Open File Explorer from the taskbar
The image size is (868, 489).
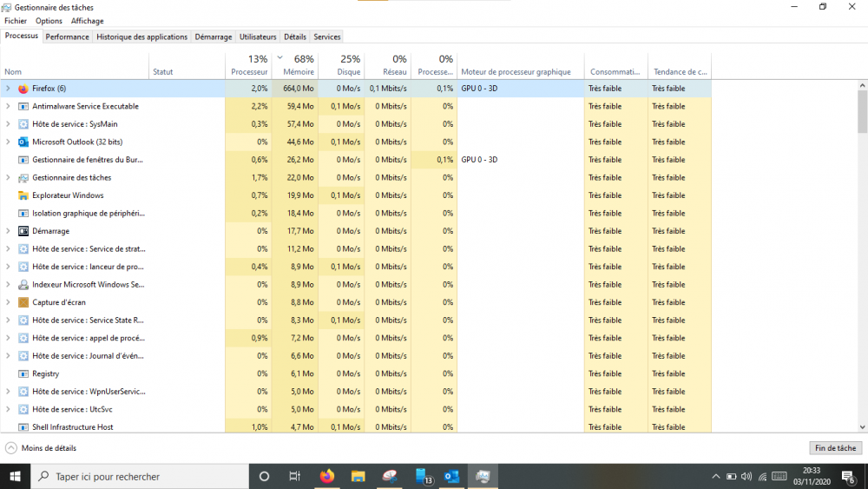click(x=358, y=476)
